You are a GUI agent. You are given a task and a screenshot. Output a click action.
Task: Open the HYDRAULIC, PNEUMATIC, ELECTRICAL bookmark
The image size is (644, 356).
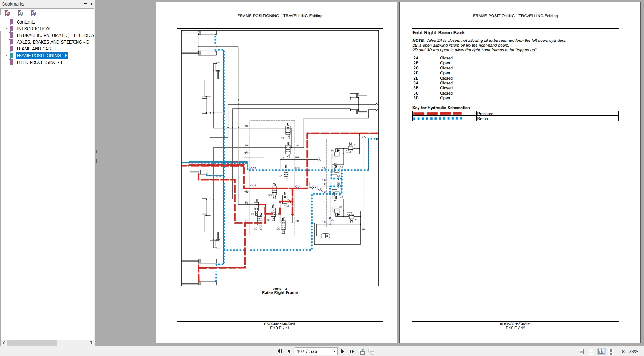pos(55,35)
